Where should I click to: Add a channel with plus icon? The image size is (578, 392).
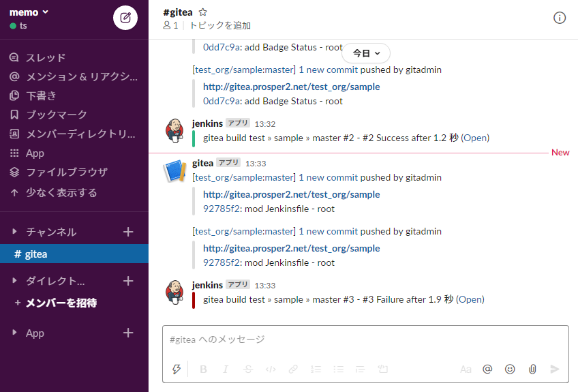coord(128,232)
